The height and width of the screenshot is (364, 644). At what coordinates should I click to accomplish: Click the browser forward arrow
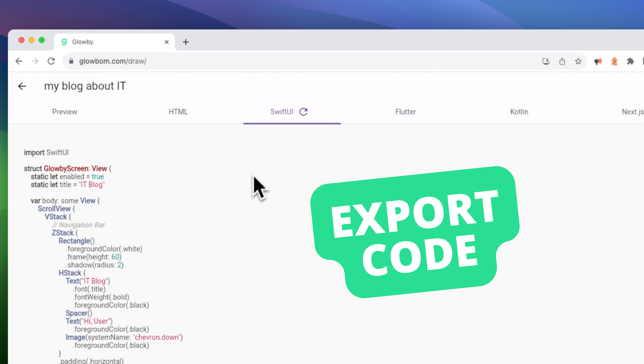(x=35, y=61)
